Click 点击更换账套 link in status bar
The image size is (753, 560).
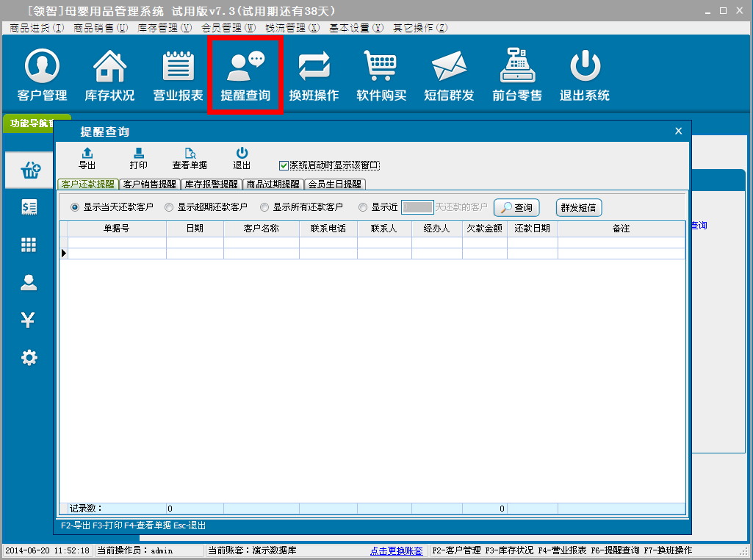pos(396,550)
